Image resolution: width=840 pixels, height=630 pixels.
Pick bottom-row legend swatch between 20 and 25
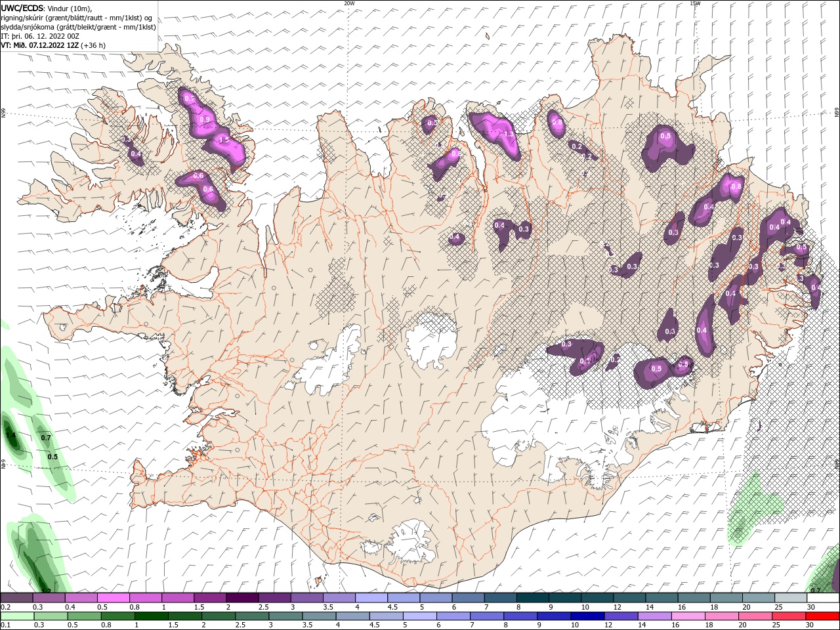click(754, 616)
